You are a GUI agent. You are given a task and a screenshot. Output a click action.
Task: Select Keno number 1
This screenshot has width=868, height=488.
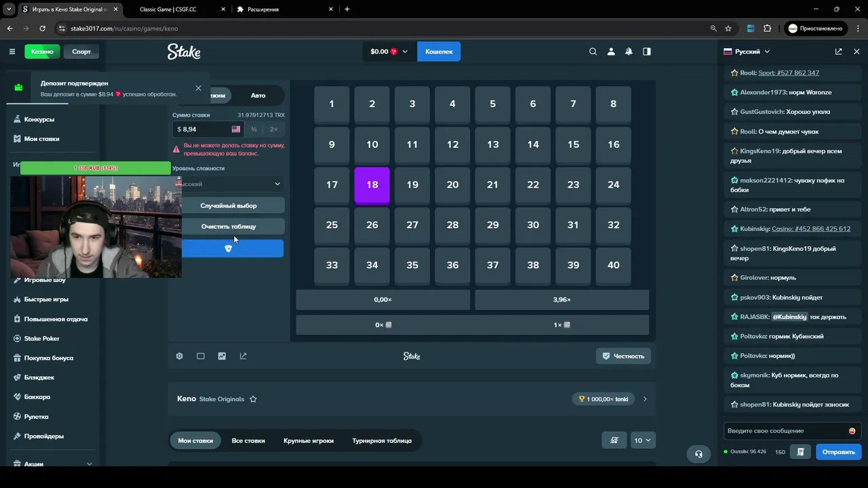[x=332, y=104]
